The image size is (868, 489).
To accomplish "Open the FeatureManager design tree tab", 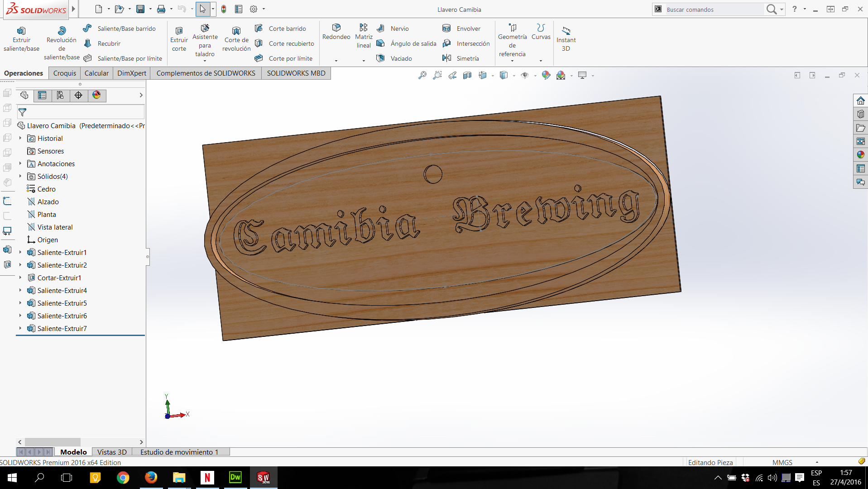I will (24, 95).
